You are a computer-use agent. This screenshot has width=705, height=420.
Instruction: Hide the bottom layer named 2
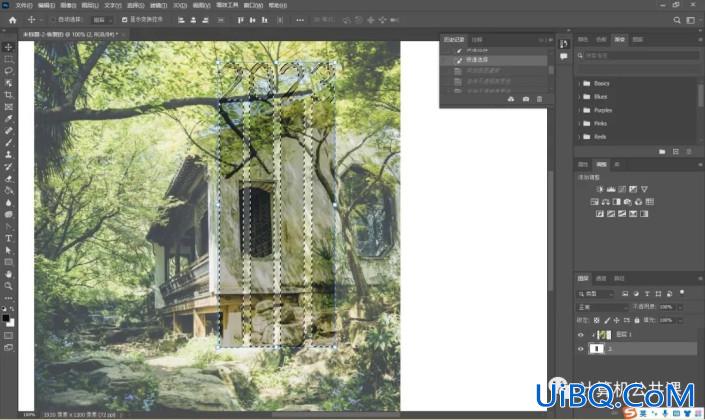580,349
